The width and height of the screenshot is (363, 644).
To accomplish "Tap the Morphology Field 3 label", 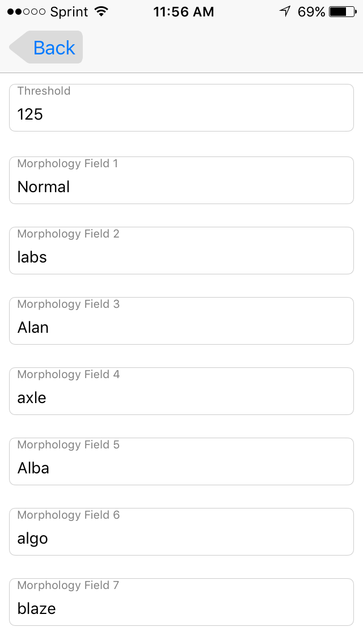I will click(x=69, y=304).
